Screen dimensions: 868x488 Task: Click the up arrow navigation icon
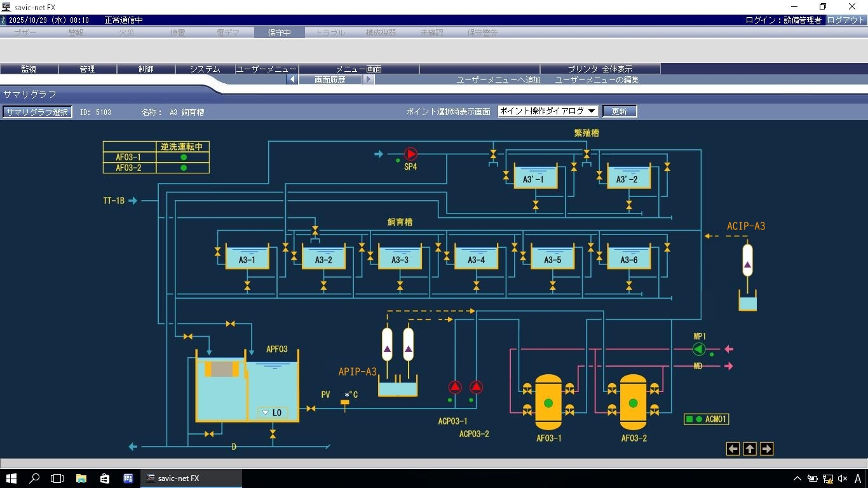[750, 449]
